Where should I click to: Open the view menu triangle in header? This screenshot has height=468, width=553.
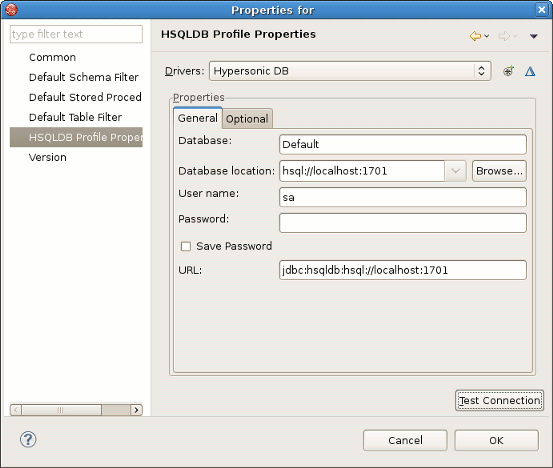click(x=534, y=36)
